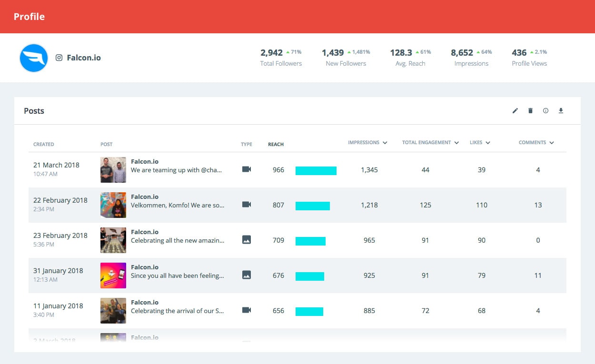Open post 'Celebrating the arrival of our S…'
This screenshot has width=595, height=364.
tap(178, 311)
